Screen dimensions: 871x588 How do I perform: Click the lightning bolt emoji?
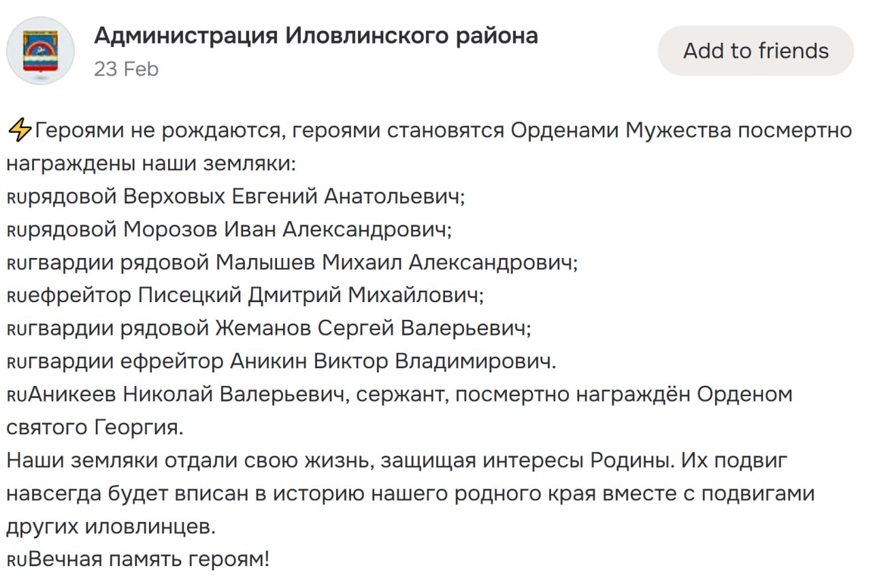coord(18,129)
